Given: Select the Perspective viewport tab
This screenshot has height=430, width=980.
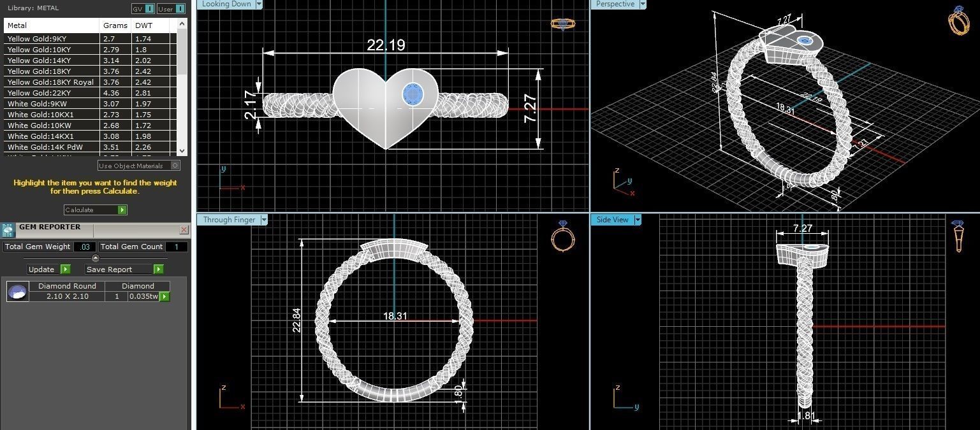Looking at the screenshot, I should pyautogui.click(x=615, y=4).
